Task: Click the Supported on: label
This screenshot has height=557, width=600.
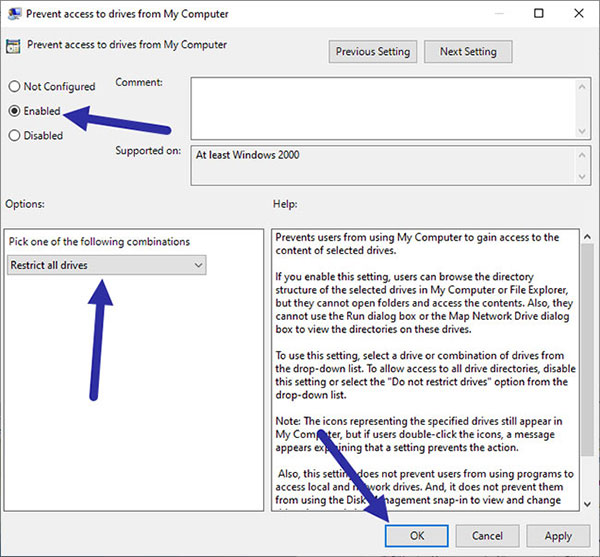Action: tap(148, 151)
